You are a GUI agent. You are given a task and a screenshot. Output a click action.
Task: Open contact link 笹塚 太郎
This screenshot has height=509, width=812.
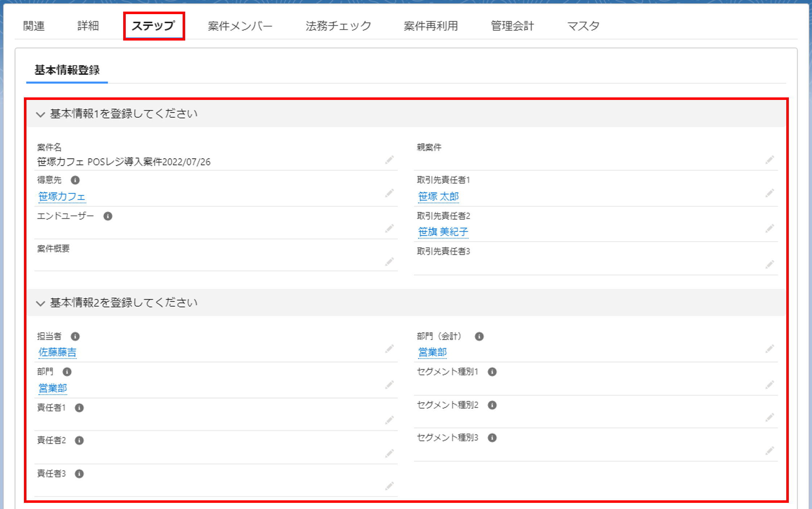pos(438,197)
